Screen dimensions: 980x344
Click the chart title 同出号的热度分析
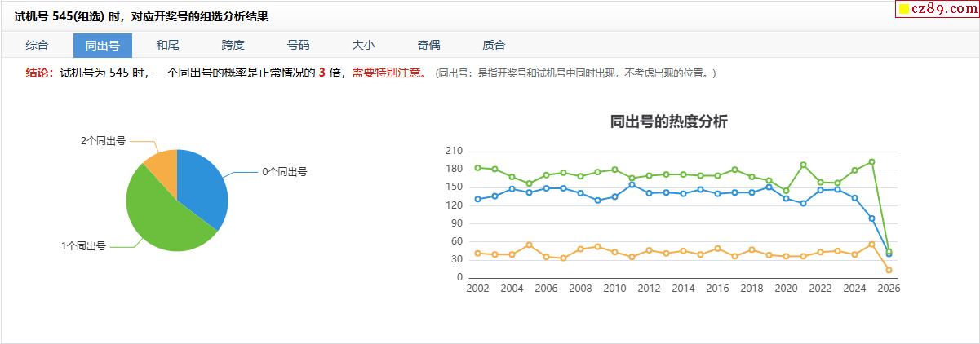(668, 122)
